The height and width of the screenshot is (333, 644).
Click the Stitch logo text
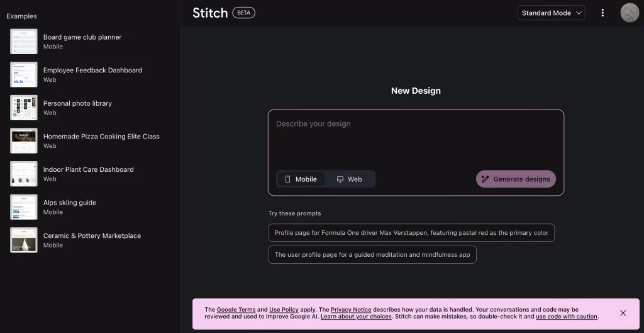click(x=210, y=13)
